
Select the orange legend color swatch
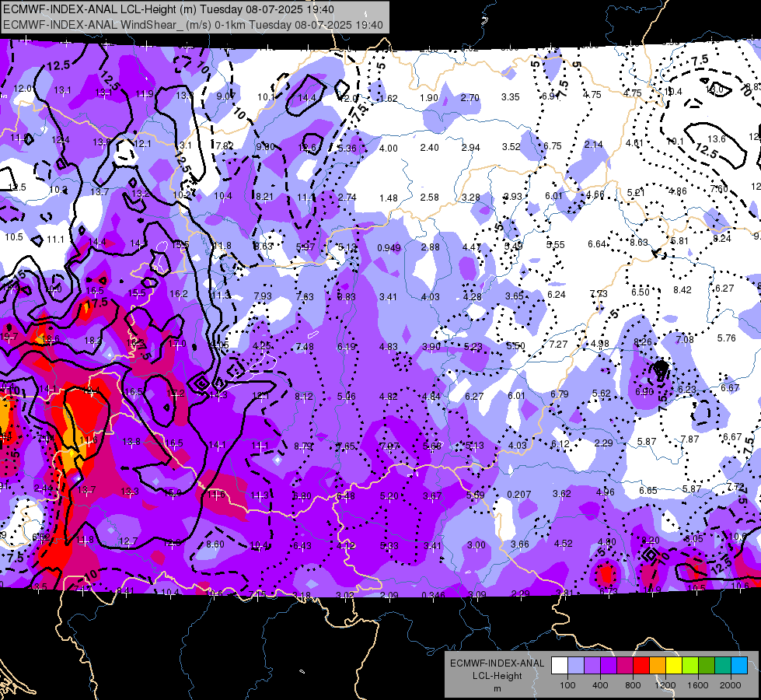(658, 666)
